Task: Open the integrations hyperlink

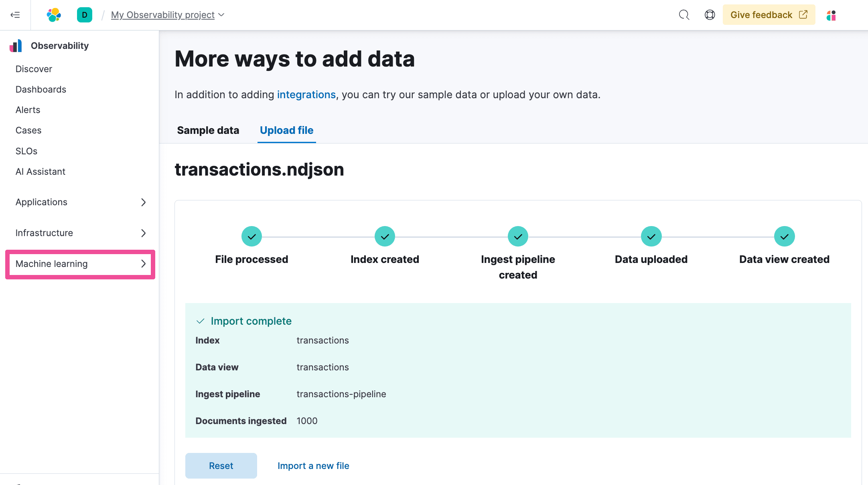Action: [306, 95]
